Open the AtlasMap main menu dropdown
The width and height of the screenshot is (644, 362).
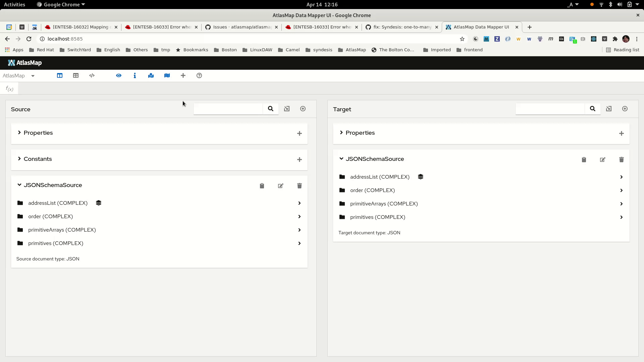click(19, 76)
